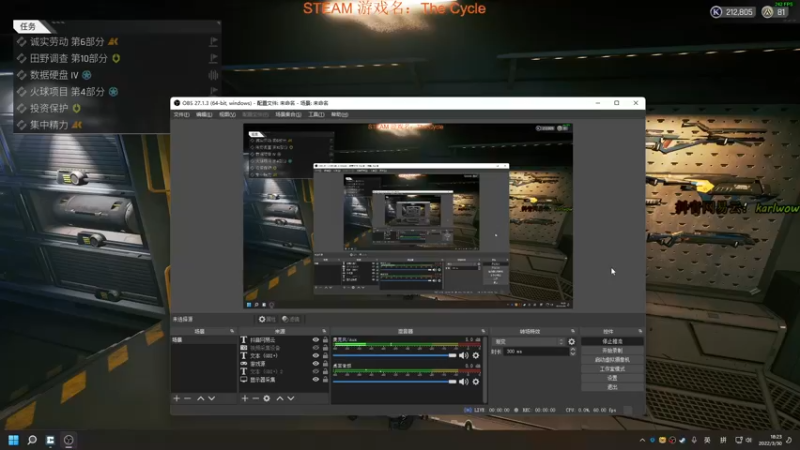Click the 桌面音频 desktop audio volume slider
The width and height of the screenshot is (800, 450).
point(394,382)
